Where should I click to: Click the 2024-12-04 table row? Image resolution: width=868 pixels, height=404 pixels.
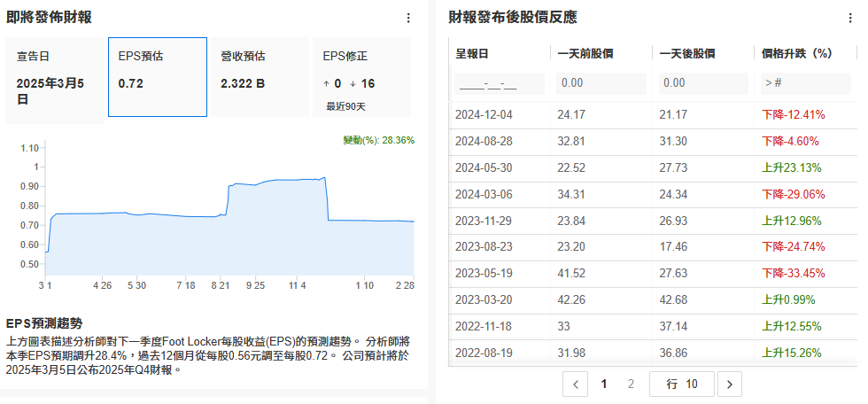tap(653, 114)
